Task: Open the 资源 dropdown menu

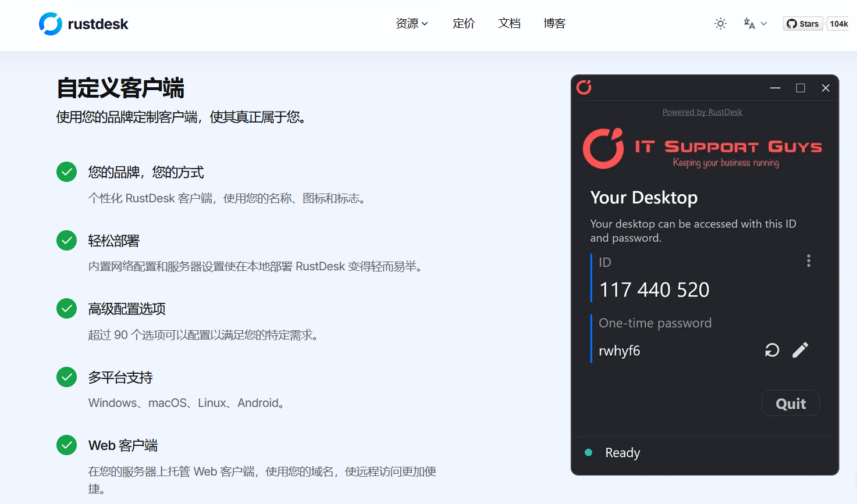Action: tap(412, 23)
